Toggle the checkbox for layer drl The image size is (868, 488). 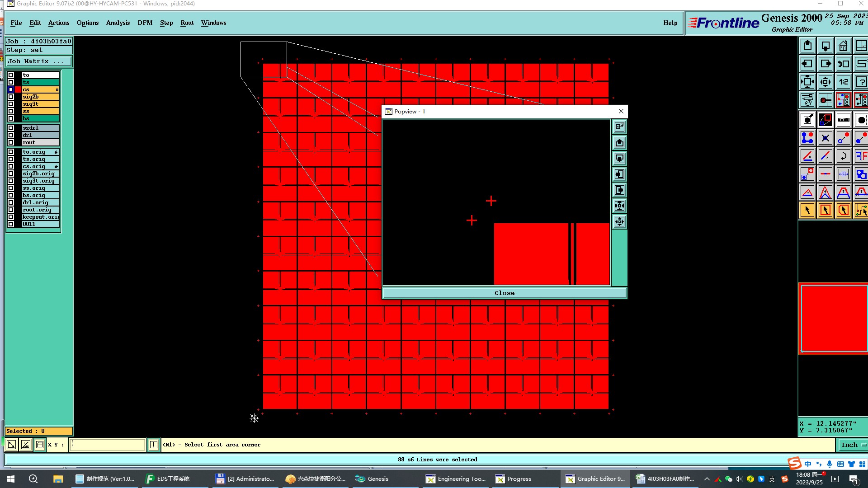click(x=11, y=135)
